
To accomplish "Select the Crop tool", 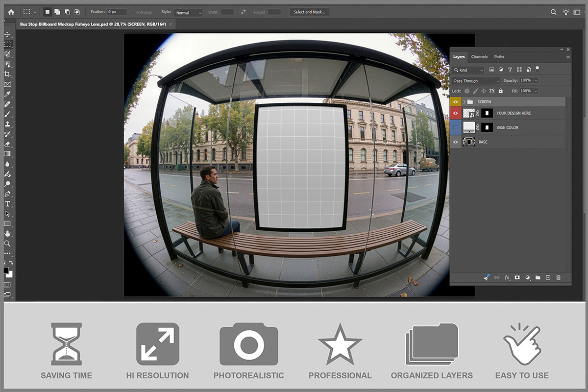I will coord(7,74).
